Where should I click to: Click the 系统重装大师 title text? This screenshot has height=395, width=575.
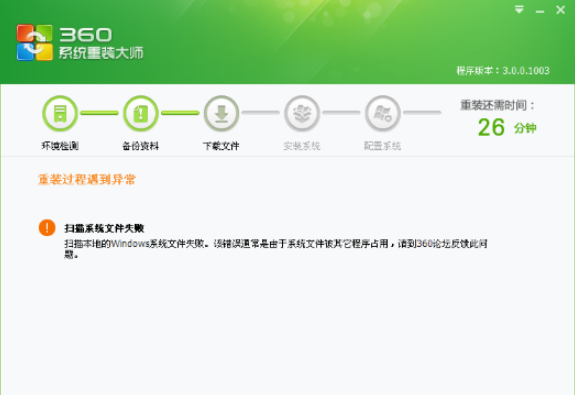[x=101, y=53]
